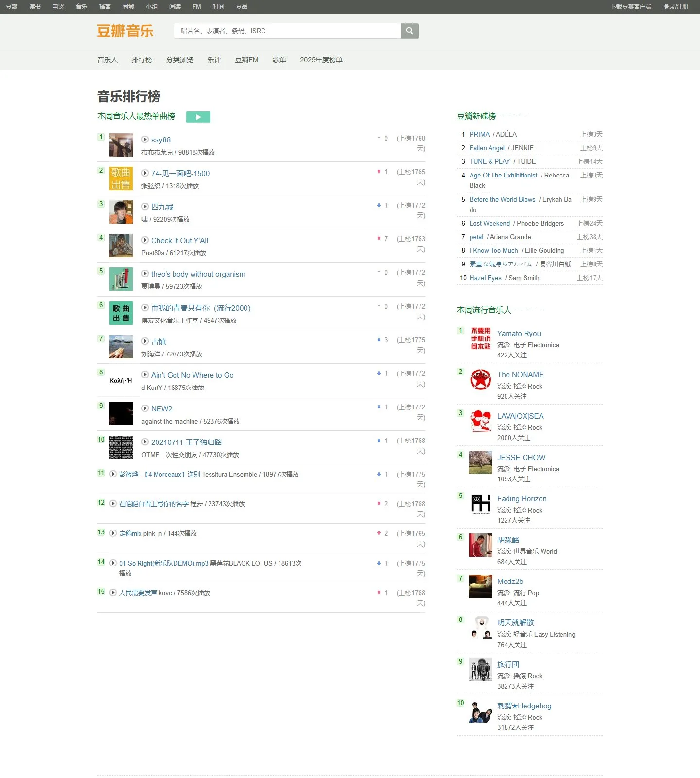
Task: Open Fading Horizon artist logo
Action: [481, 504]
